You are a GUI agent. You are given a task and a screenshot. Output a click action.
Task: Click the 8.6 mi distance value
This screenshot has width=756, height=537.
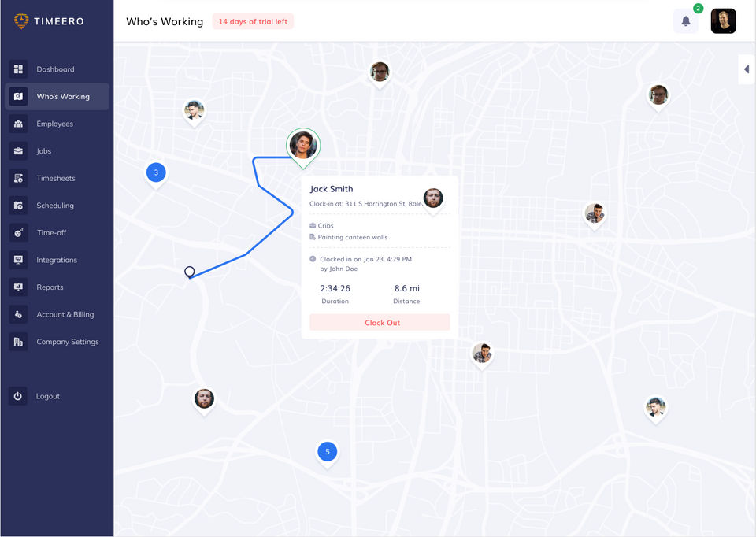click(407, 288)
